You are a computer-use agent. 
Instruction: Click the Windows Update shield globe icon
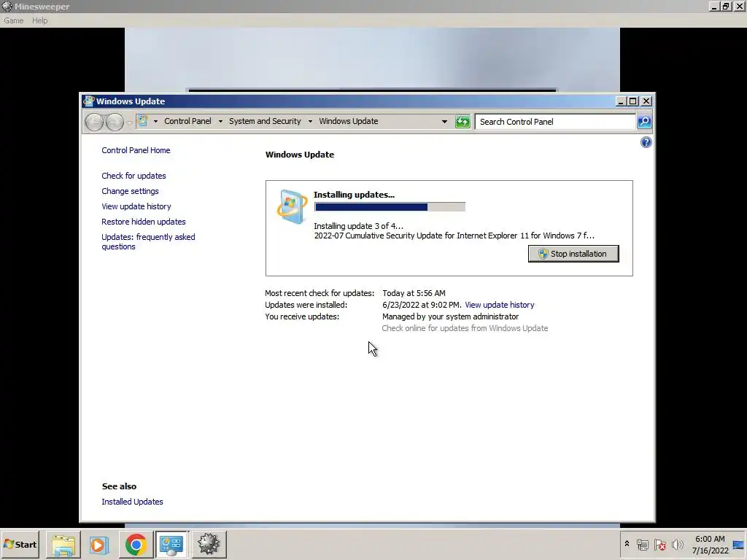(x=292, y=206)
